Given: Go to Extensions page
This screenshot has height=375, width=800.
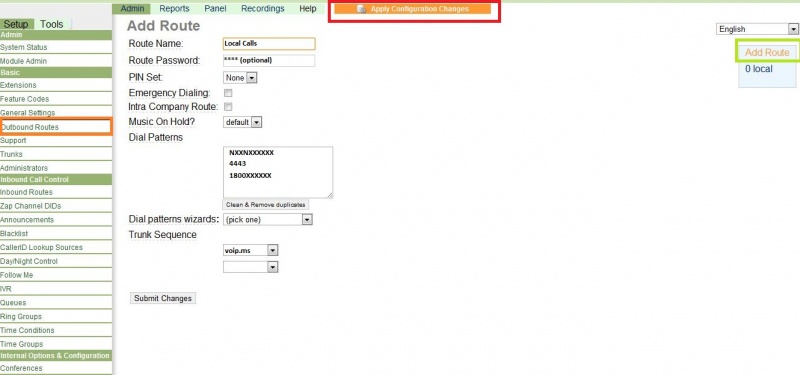Looking at the screenshot, I should 56,85.
